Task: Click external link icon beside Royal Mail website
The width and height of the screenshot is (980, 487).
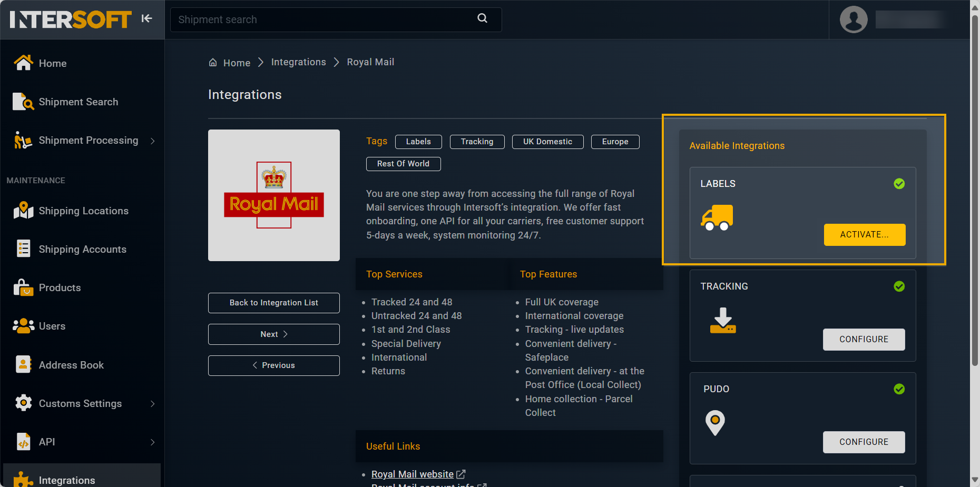Action: coord(461,474)
